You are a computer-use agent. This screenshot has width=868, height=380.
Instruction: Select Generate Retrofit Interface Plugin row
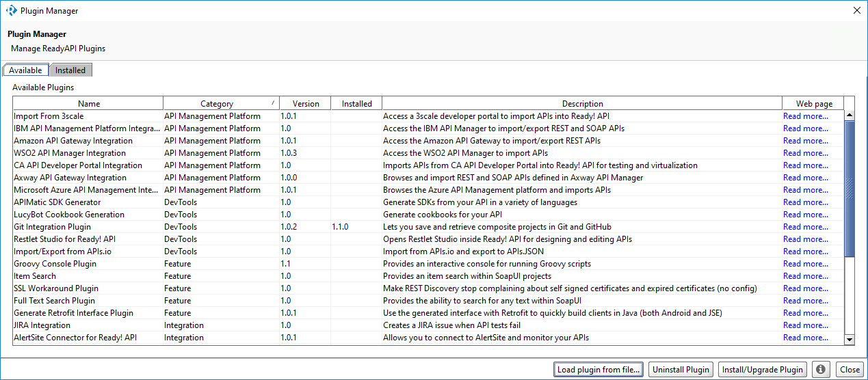pos(428,313)
